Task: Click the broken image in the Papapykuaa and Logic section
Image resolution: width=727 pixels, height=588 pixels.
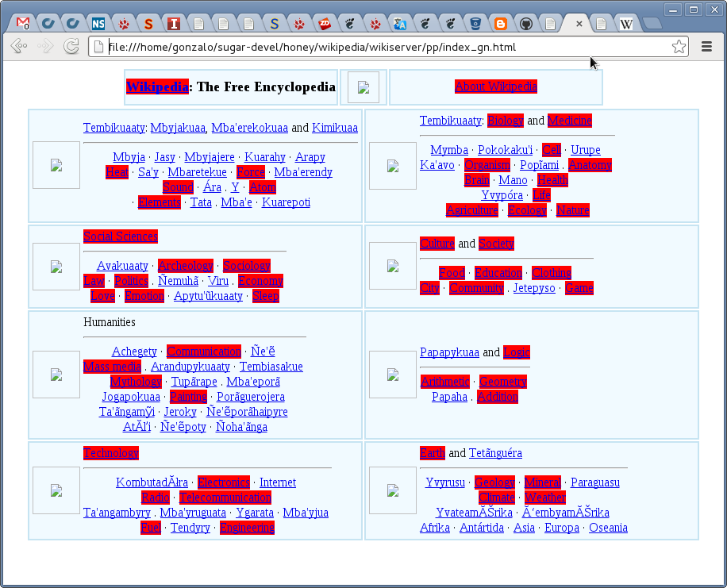Action: point(393,375)
